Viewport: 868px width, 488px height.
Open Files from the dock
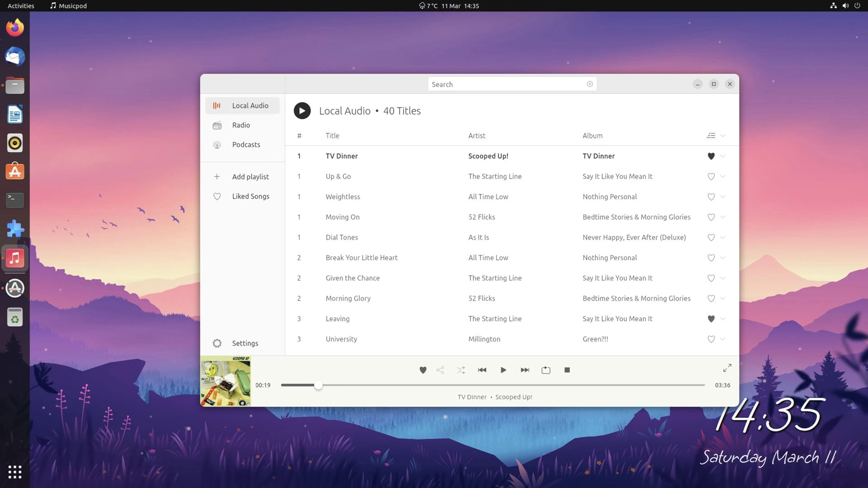click(15, 85)
